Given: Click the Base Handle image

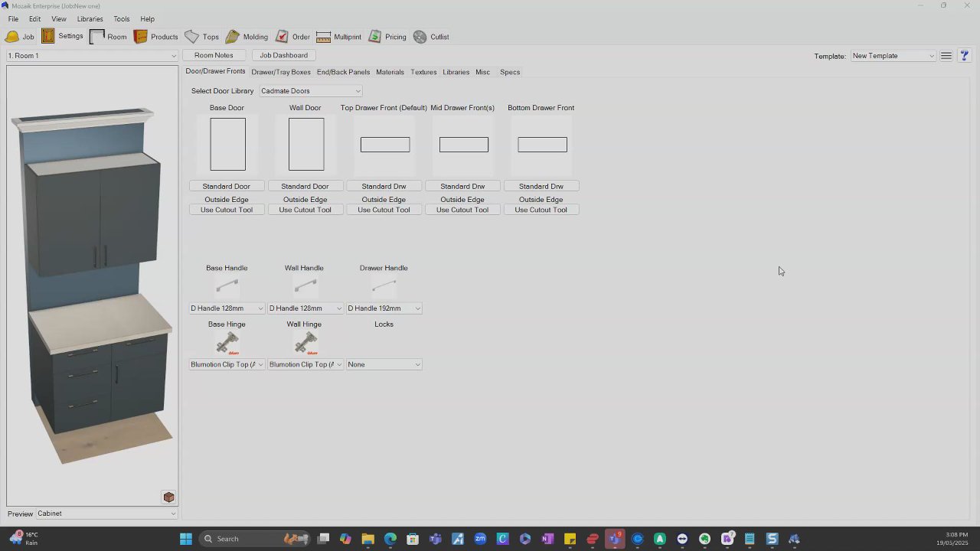Looking at the screenshot, I should (x=227, y=286).
